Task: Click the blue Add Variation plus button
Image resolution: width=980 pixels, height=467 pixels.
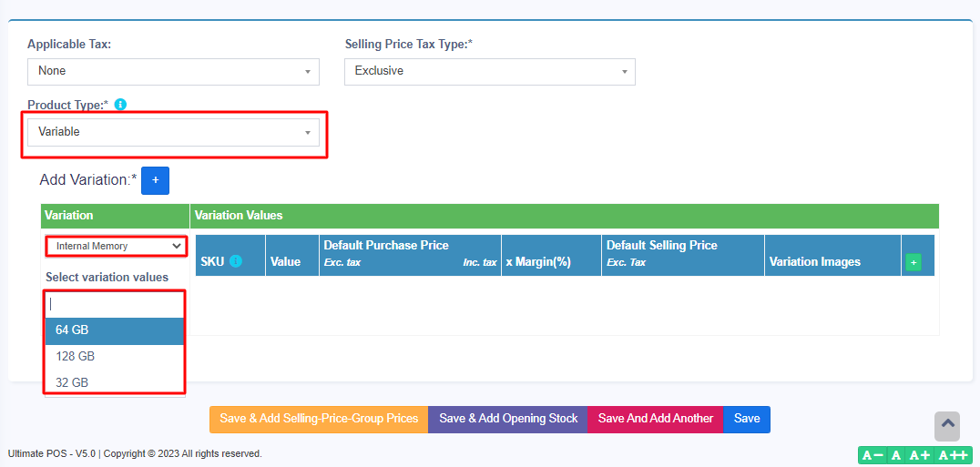Action: pyautogui.click(x=155, y=180)
